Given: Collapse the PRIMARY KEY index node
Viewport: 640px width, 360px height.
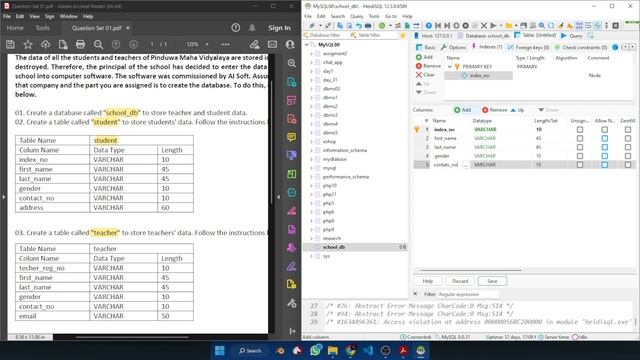Looking at the screenshot, I should (450, 67).
